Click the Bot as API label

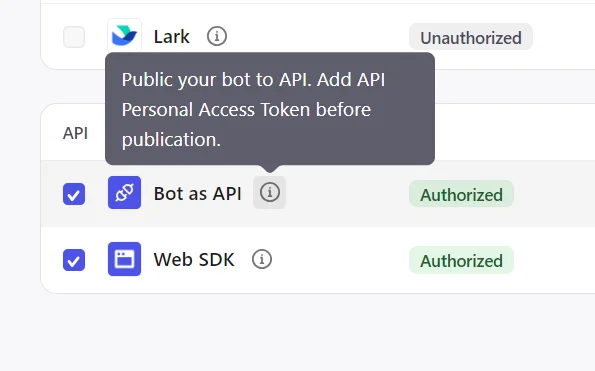[197, 193]
